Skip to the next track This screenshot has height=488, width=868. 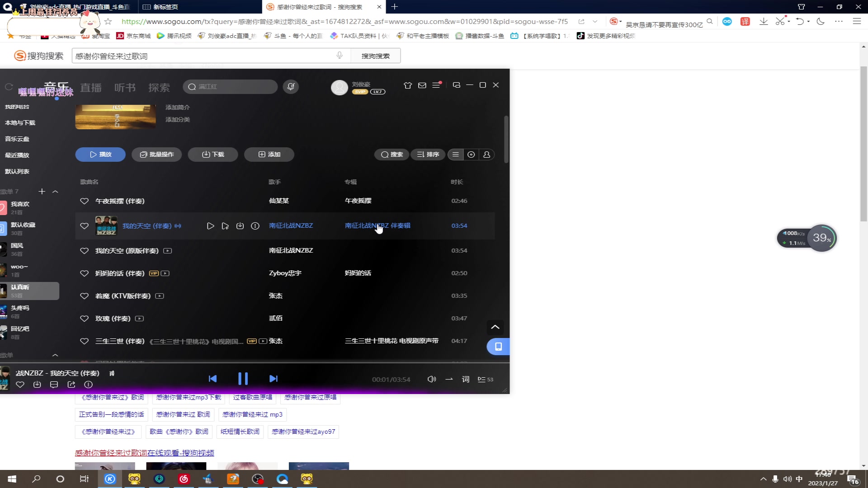[273, 379]
